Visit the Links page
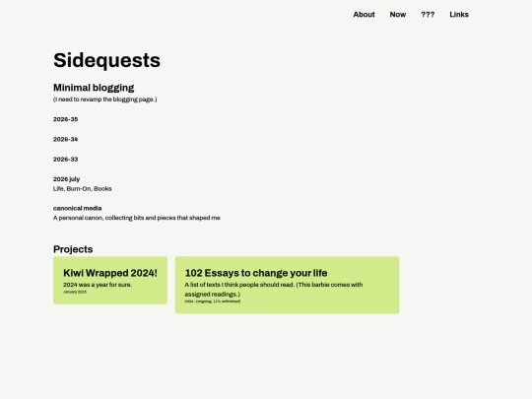Viewport: 532px width, 399px height. coord(459,15)
